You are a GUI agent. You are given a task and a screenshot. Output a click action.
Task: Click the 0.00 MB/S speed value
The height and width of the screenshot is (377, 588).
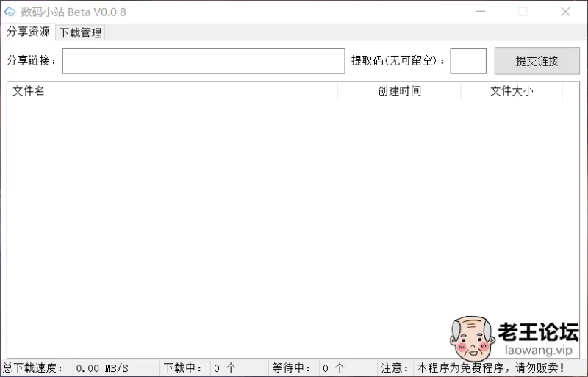(x=102, y=368)
